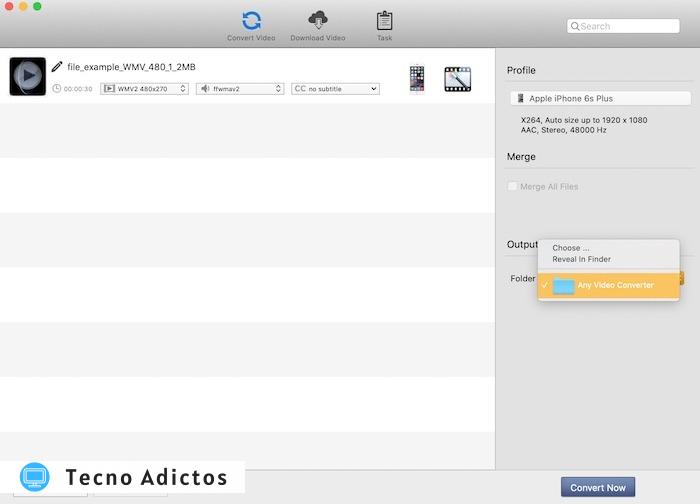Viewport: 700px width, 504px height.
Task: Click the Convert Now button
Action: pyautogui.click(x=597, y=488)
